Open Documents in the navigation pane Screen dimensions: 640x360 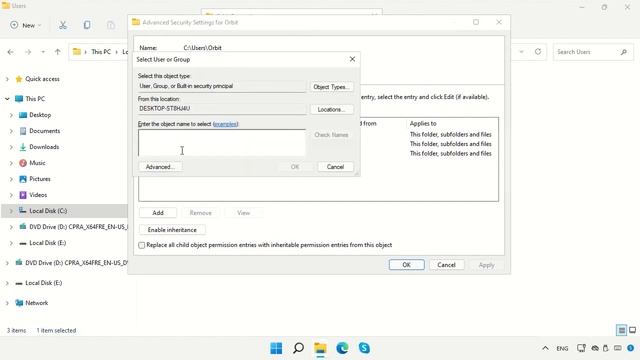[x=44, y=131]
